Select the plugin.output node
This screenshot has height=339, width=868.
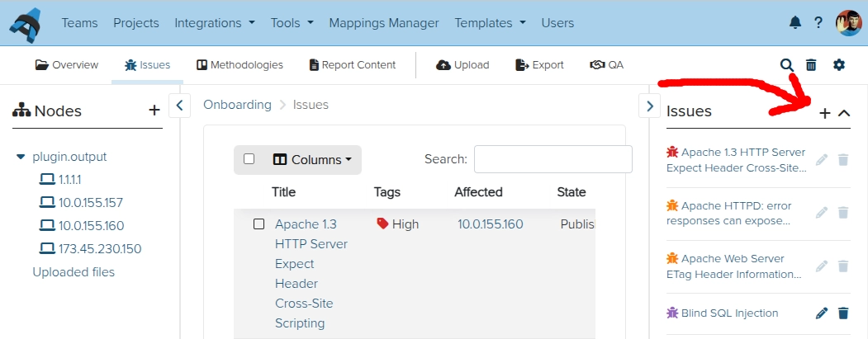click(x=69, y=157)
